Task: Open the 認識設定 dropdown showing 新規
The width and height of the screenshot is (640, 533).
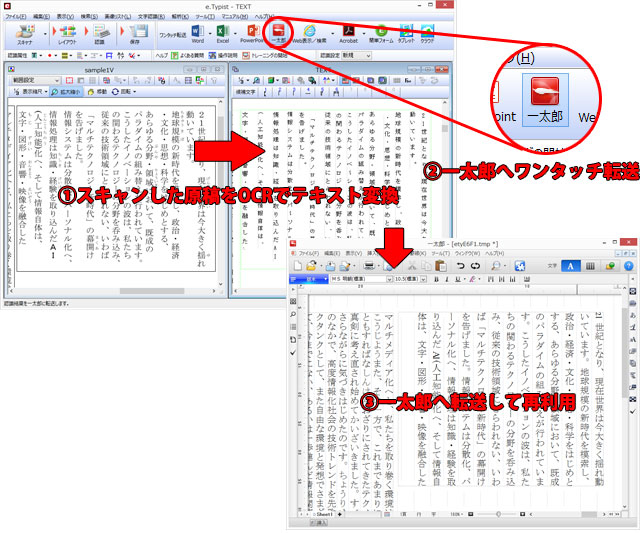Action: pos(356,55)
